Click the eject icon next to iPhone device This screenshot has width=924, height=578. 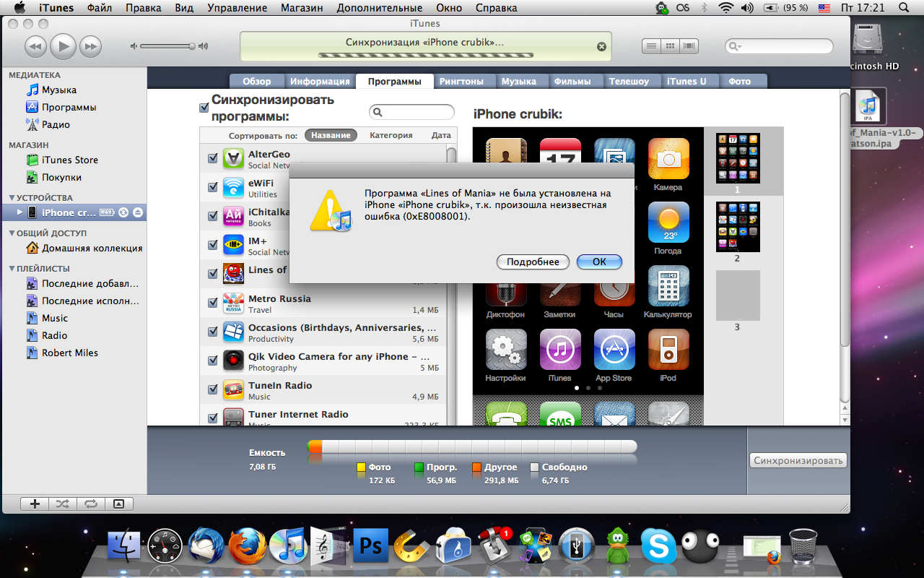click(x=138, y=212)
